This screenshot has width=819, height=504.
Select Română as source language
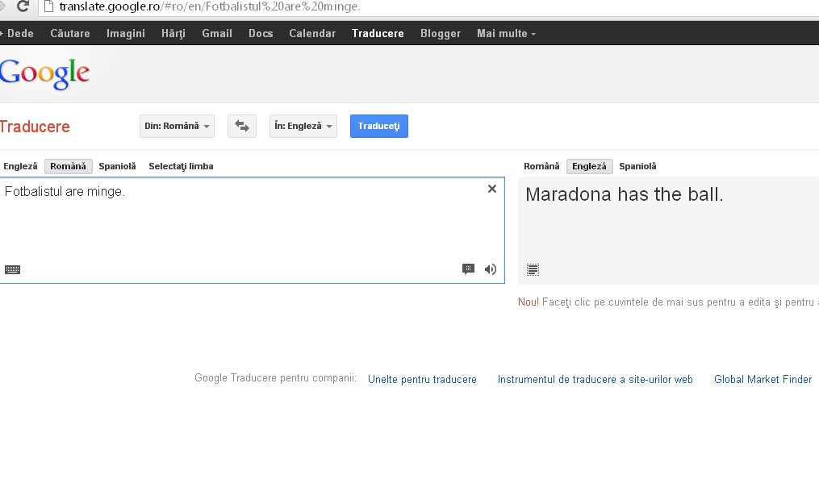click(x=69, y=166)
